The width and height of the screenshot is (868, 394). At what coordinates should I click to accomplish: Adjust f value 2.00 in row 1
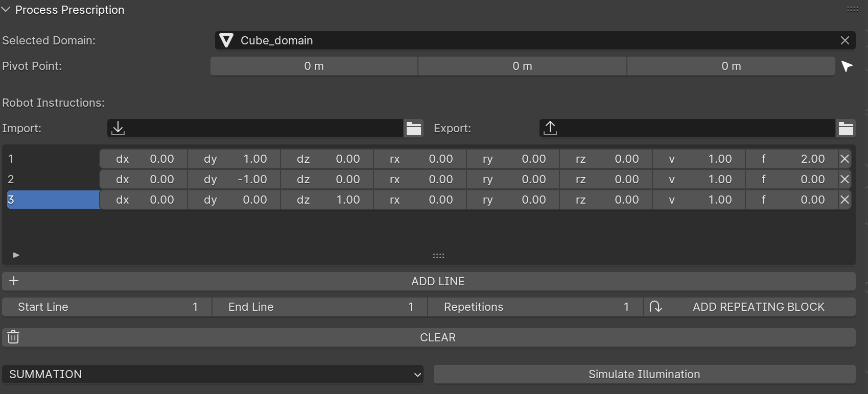coord(791,159)
